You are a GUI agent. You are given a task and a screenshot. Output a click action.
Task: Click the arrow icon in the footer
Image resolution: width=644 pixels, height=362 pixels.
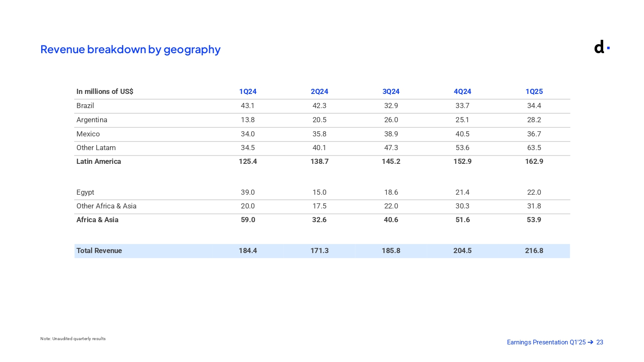click(590, 342)
